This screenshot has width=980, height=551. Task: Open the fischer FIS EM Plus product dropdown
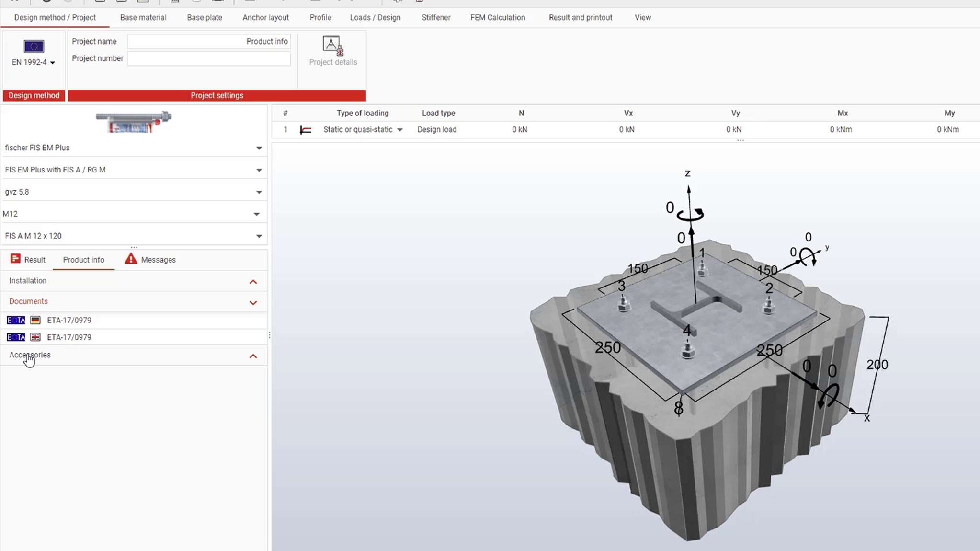pos(259,148)
